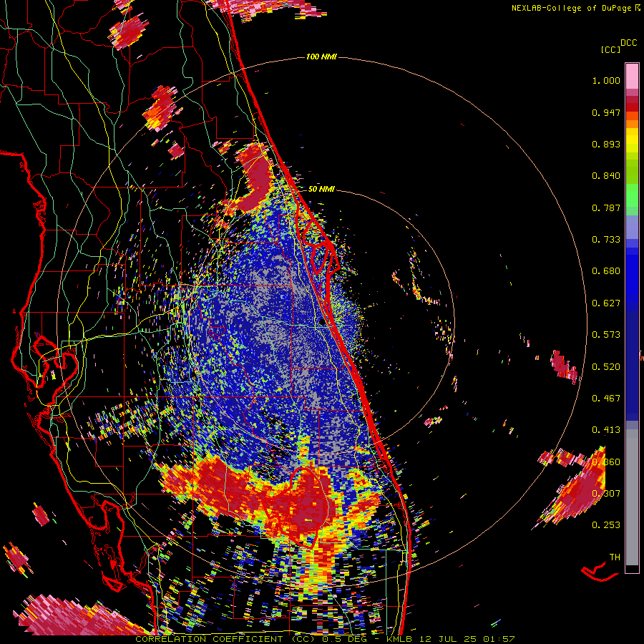Click the "1.000" value on the color scale
Viewport: 644px width, 644px height.
606,80
